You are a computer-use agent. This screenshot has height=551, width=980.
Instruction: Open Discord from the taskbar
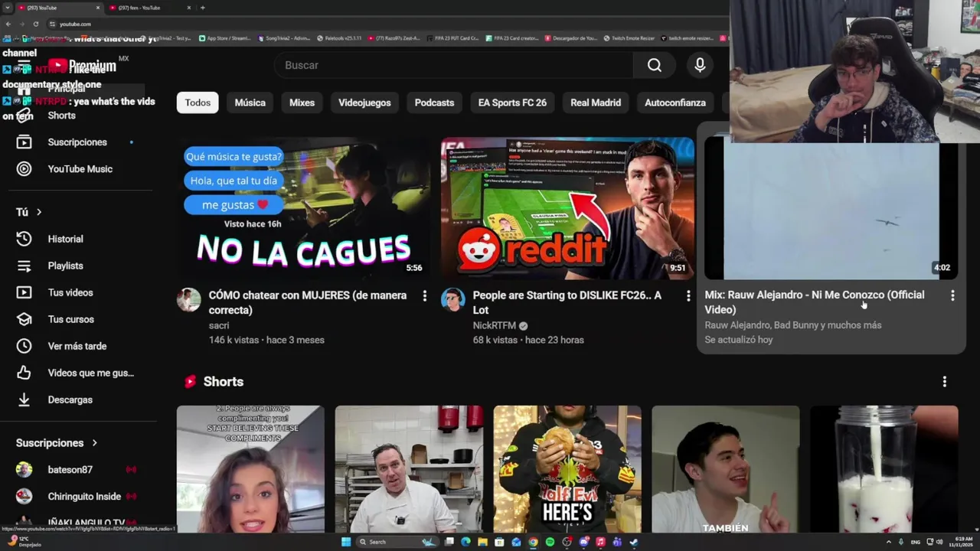click(x=583, y=542)
